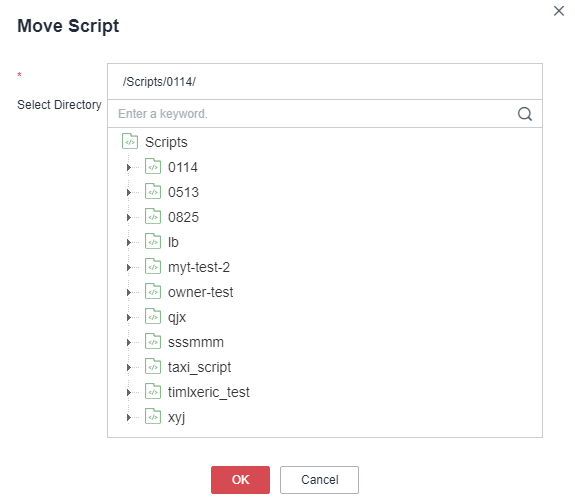Viewport: 575px width, 500px height.
Task: Focus the Enter a keyword search field
Action: [315, 114]
